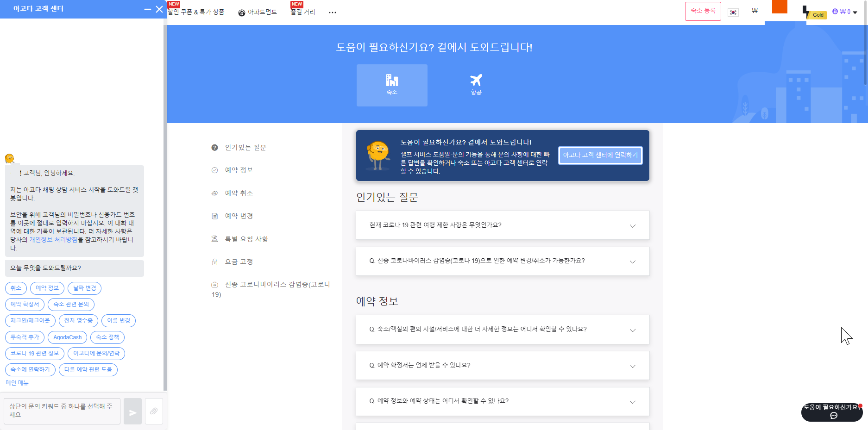Screen dimensions: 868x430
Task: Select the 숙소 정책 chat chip
Action: tap(107, 337)
